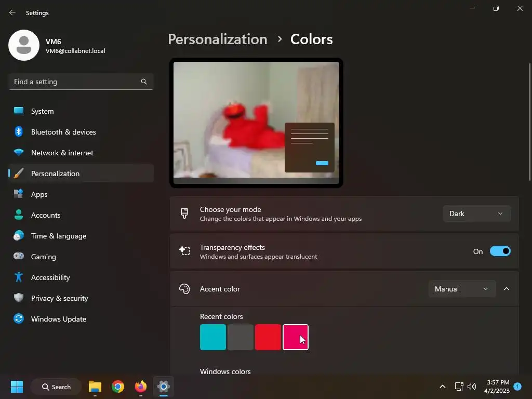532x399 pixels.
Task: Go to System settings
Action: (81, 111)
